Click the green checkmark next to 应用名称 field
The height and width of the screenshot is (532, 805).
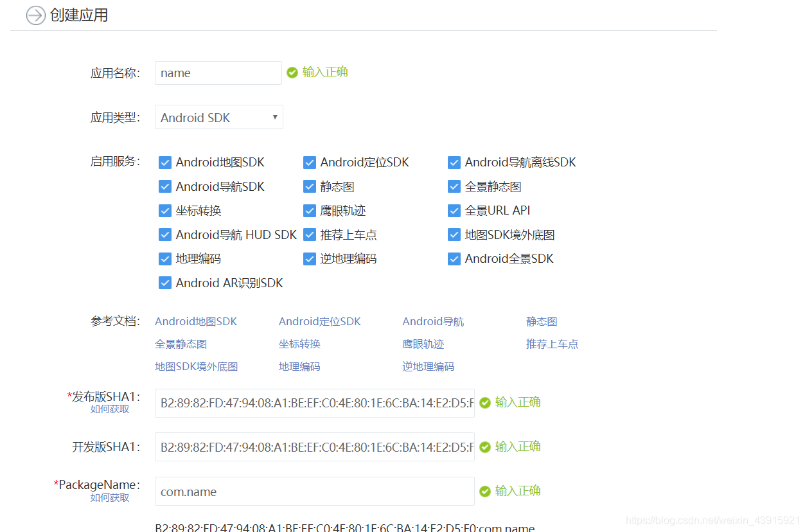coord(292,73)
